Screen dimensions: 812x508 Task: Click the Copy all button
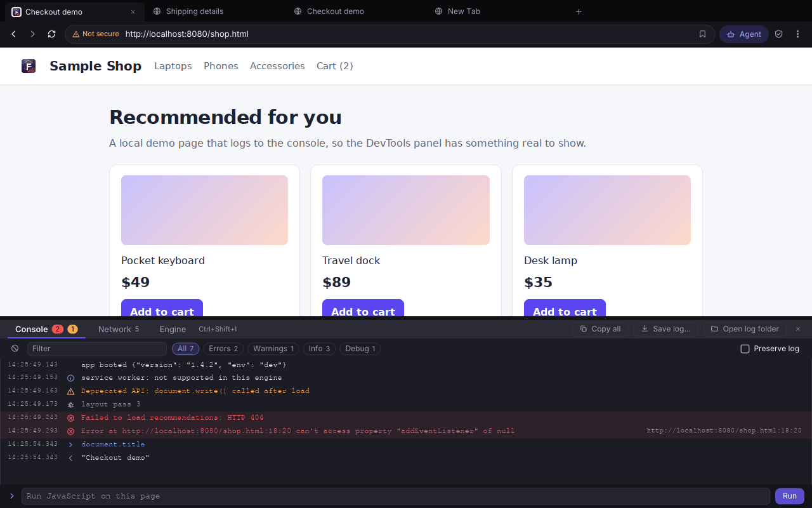(600, 329)
